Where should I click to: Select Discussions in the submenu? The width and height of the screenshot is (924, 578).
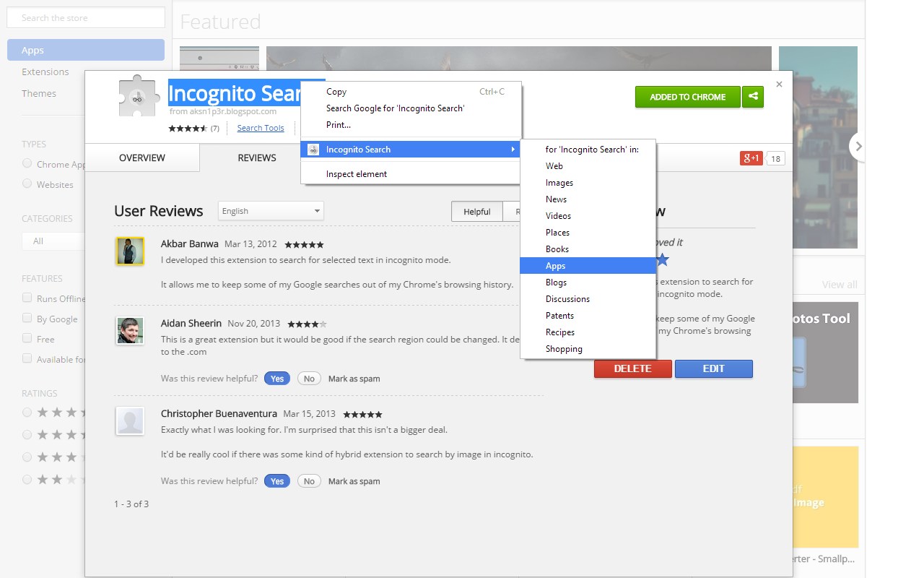point(588,299)
